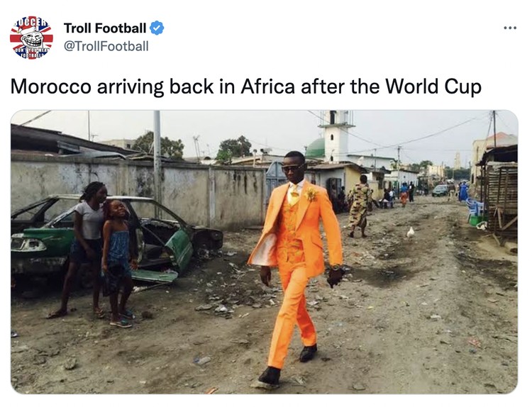Click the white chicken on the road
532x407 pixels.
(411, 233)
